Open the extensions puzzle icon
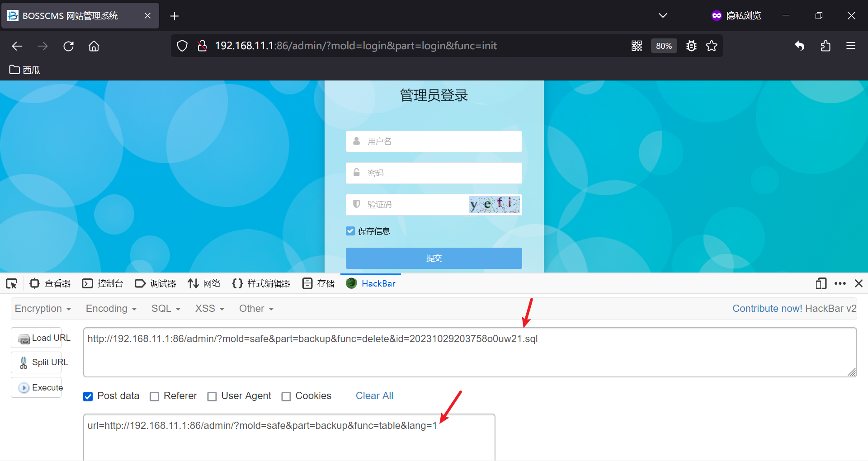The width and height of the screenshot is (868, 461). coord(826,46)
